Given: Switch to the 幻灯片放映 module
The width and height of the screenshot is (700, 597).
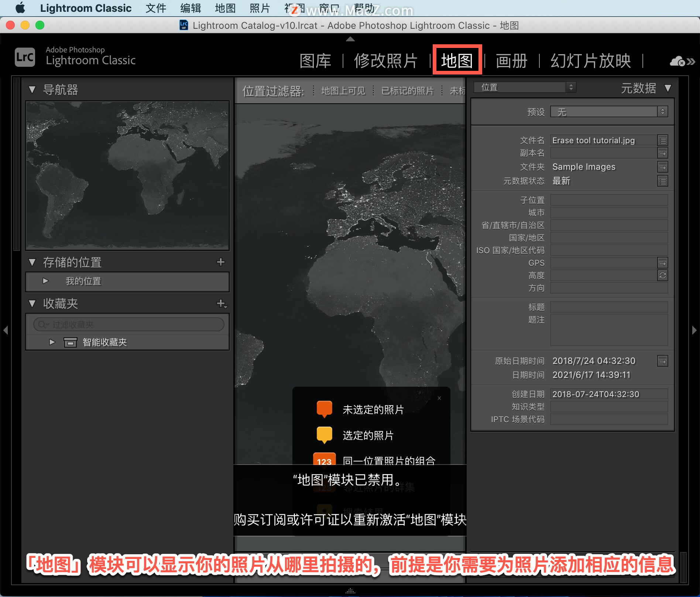Looking at the screenshot, I should tap(591, 61).
